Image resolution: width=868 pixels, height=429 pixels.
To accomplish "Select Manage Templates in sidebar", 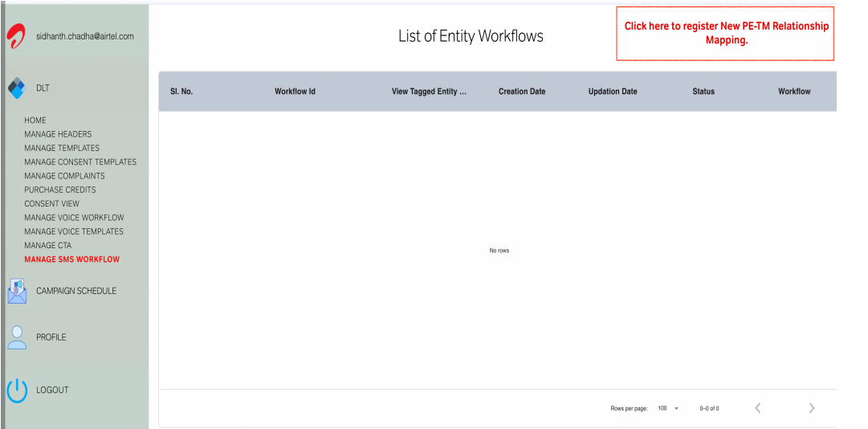I will coord(62,148).
